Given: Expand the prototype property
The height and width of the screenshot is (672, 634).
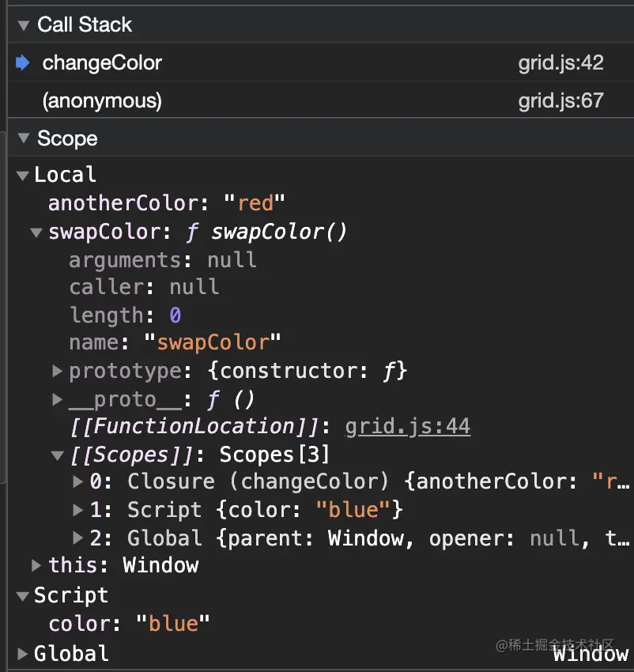Looking at the screenshot, I should pyautogui.click(x=57, y=370).
